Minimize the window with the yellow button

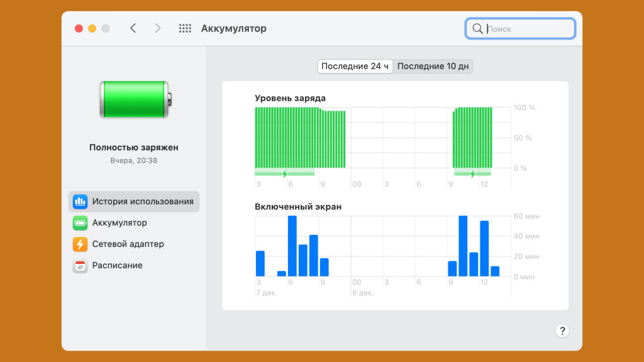92,28
